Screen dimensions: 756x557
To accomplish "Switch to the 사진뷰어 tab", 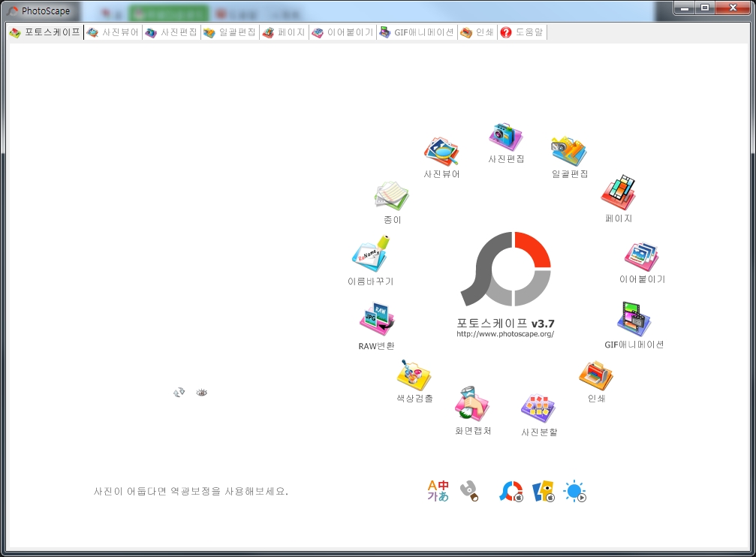I will [113, 32].
